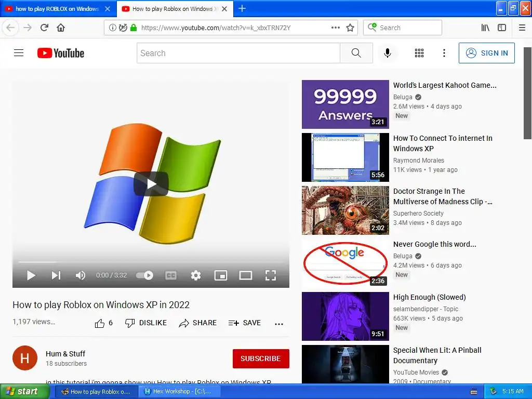This screenshot has width=532, height=399.
Task: Open YouTube guide hamburger menu
Action: click(x=19, y=53)
